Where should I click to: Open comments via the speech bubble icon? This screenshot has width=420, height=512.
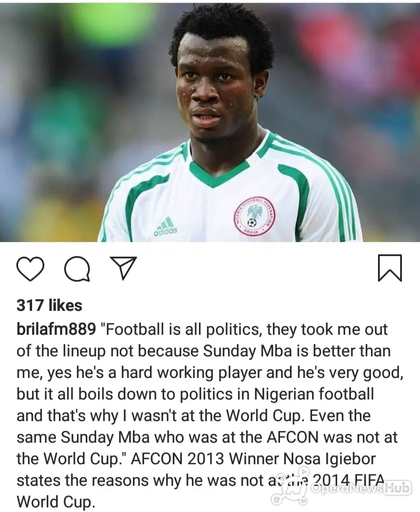tap(77, 269)
